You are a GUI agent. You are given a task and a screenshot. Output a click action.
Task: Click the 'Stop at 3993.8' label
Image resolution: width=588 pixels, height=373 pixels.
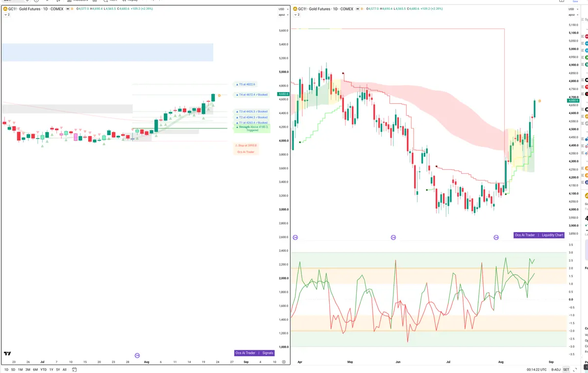pyautogui.click(x=246, y=145)
